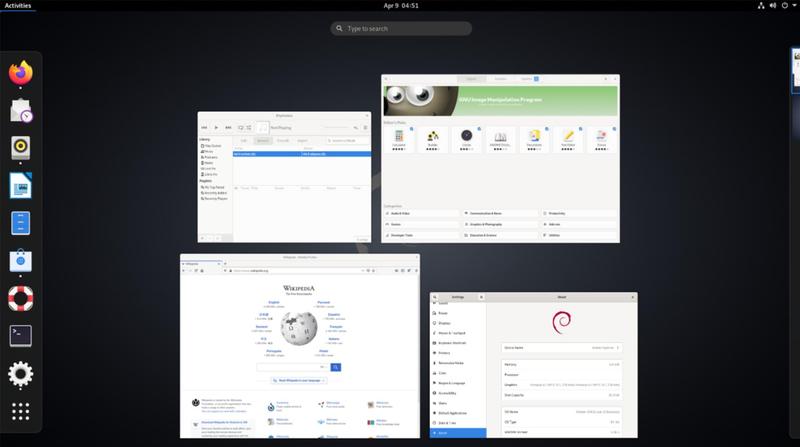Open new tab plus button in Firefox
Viewport: 800px width, 447px height.
point(225,264)
